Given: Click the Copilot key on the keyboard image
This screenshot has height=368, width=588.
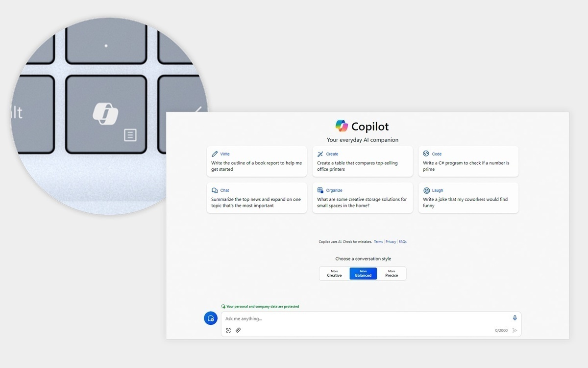Looking at the screenshot, I should tap(106, 114).
